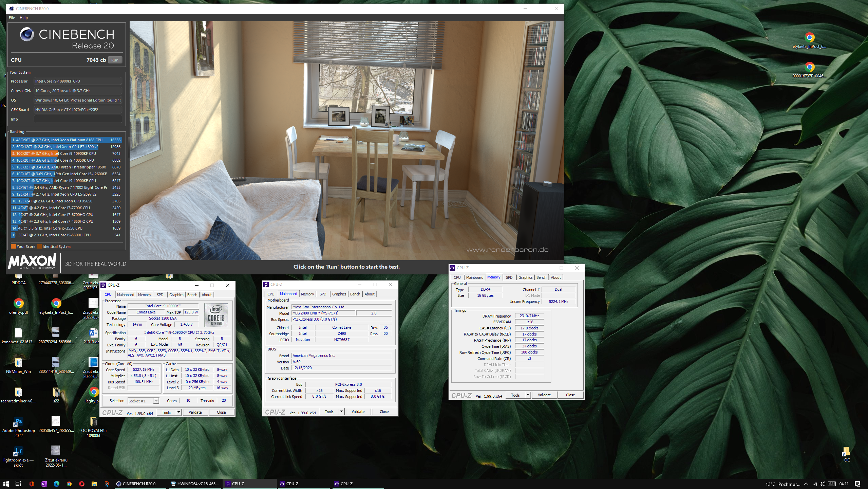Open About tab in CPU-Z mainboard window
The width and height of the screenshot is (868, 489).
369,294
